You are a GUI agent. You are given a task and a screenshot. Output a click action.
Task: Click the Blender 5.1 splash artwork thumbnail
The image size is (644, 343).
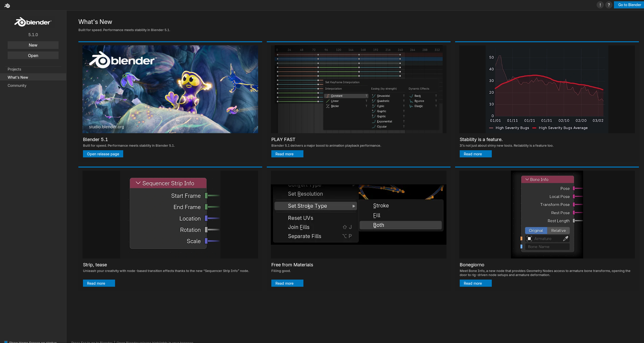coord(170,89)
